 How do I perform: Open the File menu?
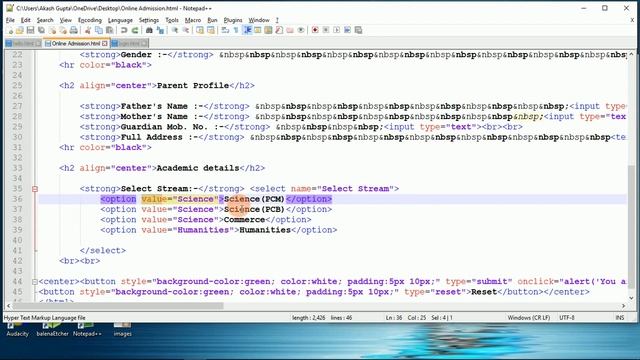pos(10,20)
